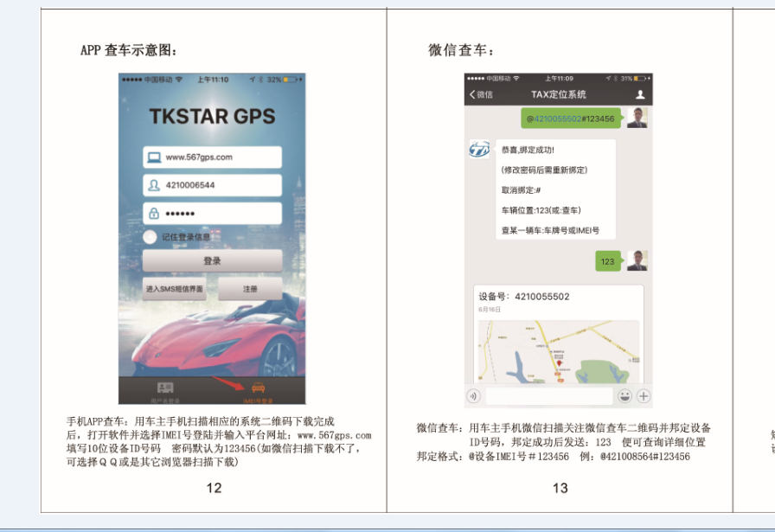Click the emoji smiley icon in WeChat

click(624, 396)
